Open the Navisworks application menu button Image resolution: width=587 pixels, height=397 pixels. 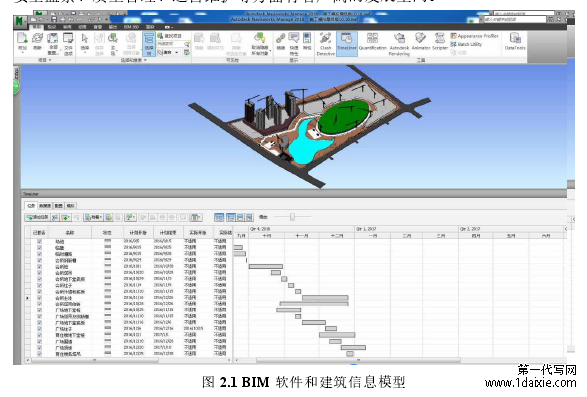tap(19, 21)
